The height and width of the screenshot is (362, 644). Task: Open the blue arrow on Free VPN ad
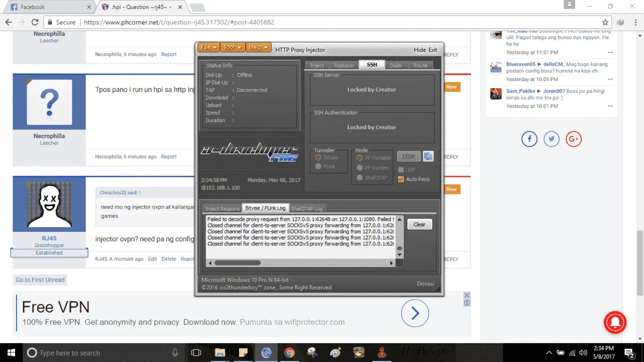[x=415, y=313]
